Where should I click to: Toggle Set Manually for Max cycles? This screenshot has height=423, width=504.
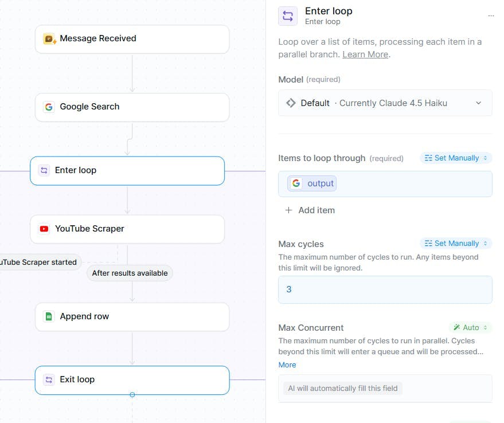click(x=456, y=244)
